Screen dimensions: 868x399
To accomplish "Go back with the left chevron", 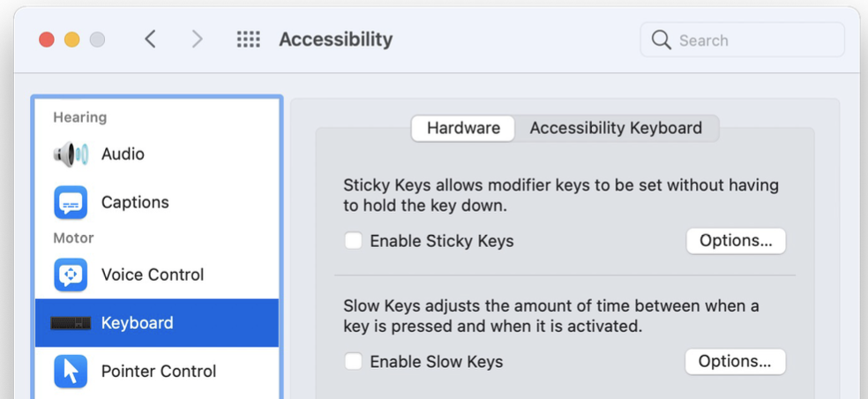I will pos(151,40).
